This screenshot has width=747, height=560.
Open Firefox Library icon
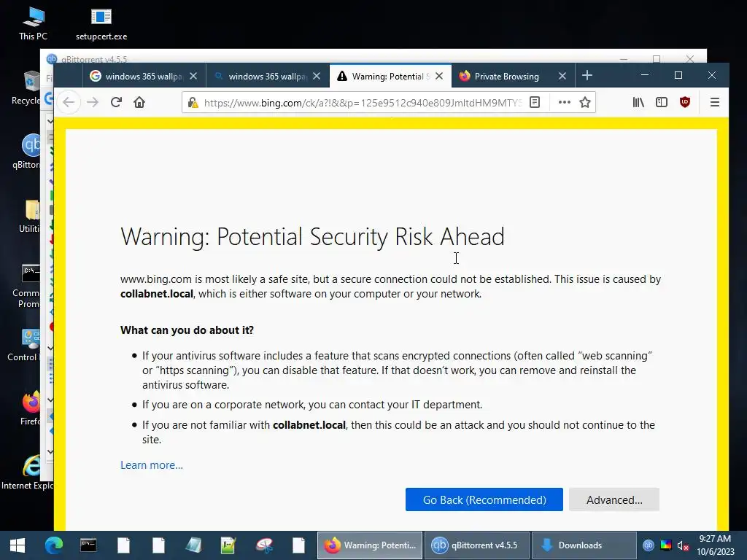[x=638, y=102]
